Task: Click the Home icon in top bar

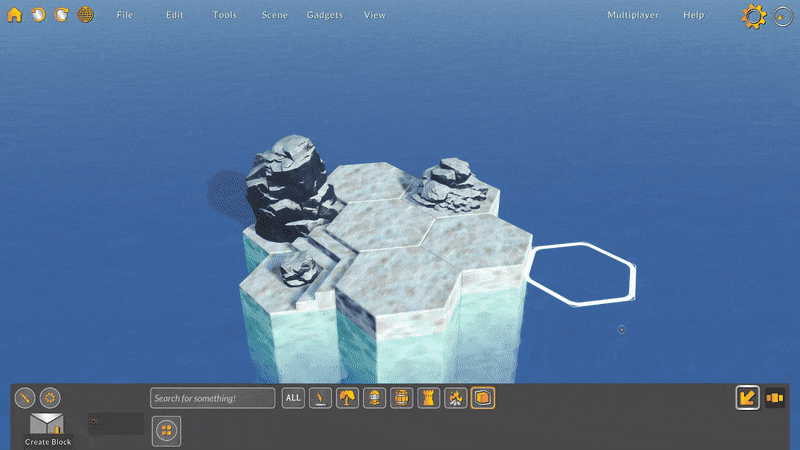Action: tap(15, 15)
